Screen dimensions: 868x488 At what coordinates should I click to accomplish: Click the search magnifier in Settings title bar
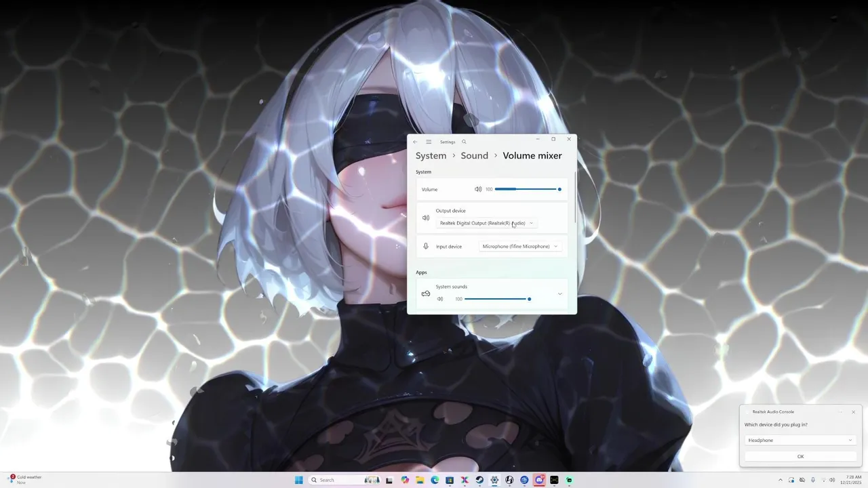[x=464, y=142]
